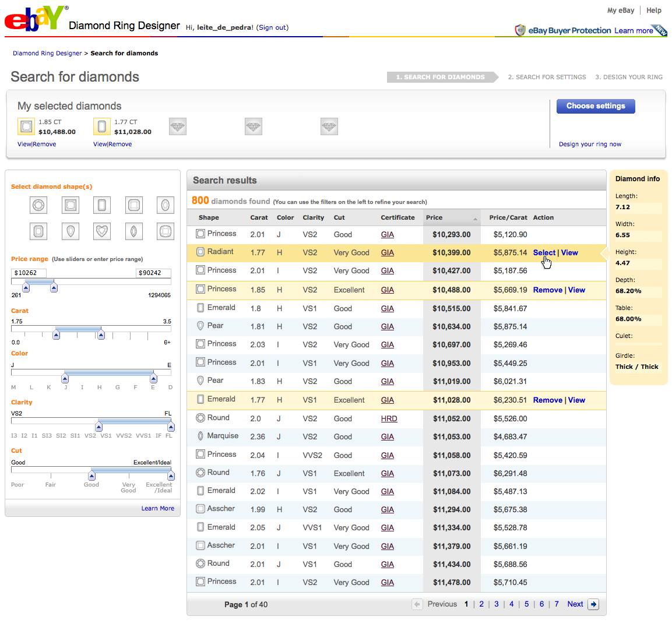This screenshot has height=627, width=672.
Task: Open HRD certificate link for Round 2.0
Action: point(389,419)
